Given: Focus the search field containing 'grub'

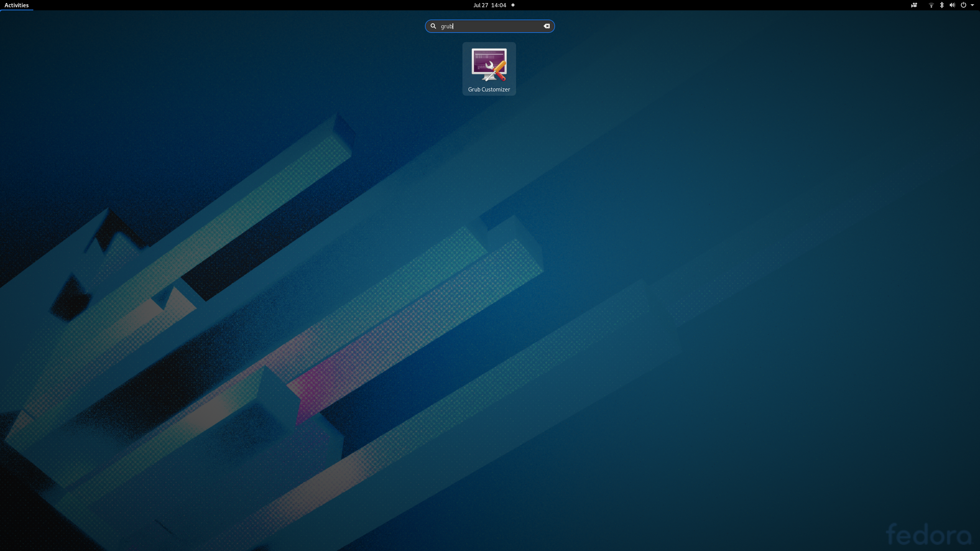Looking at the screenshot, I should point(490,26).
